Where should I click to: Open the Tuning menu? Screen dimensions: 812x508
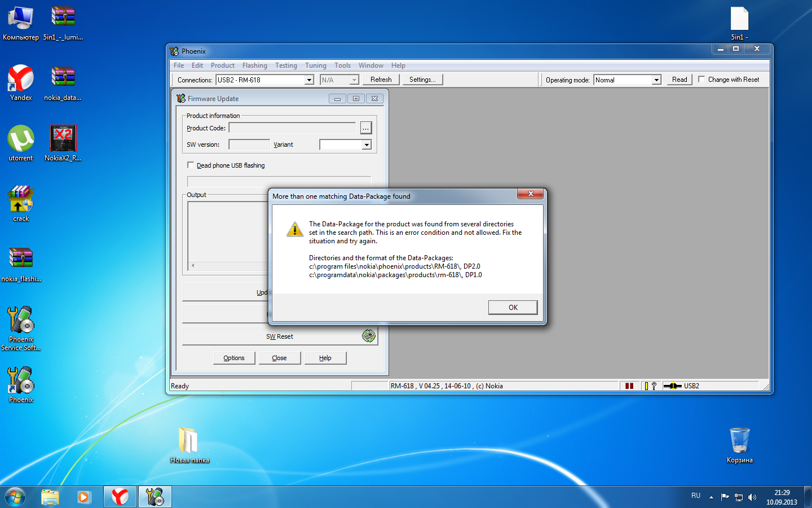pos(316,65)
